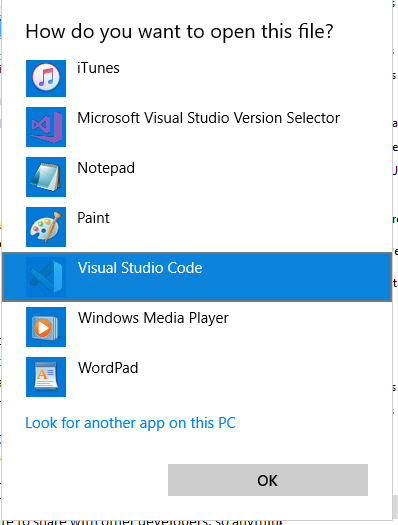This screenshot has width=398, height=525.
Task: Pick the Paint app name
Action: click(93, 218)
